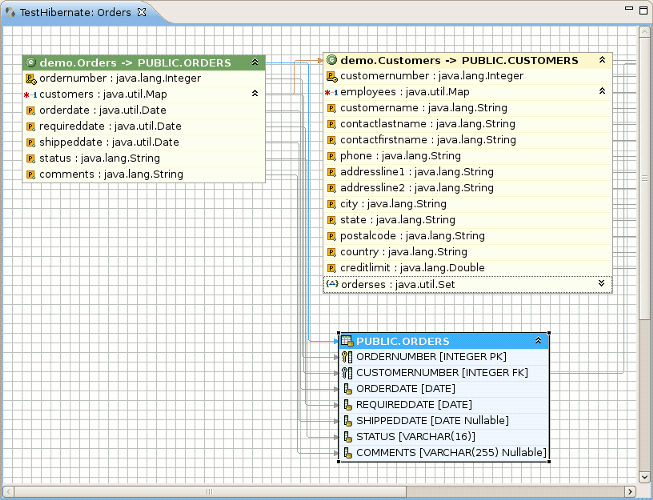Click the PUBLIC.ORDERS table icon
Image resolution: width=653 pixels, height=500 pixels.
pos(347,341)
